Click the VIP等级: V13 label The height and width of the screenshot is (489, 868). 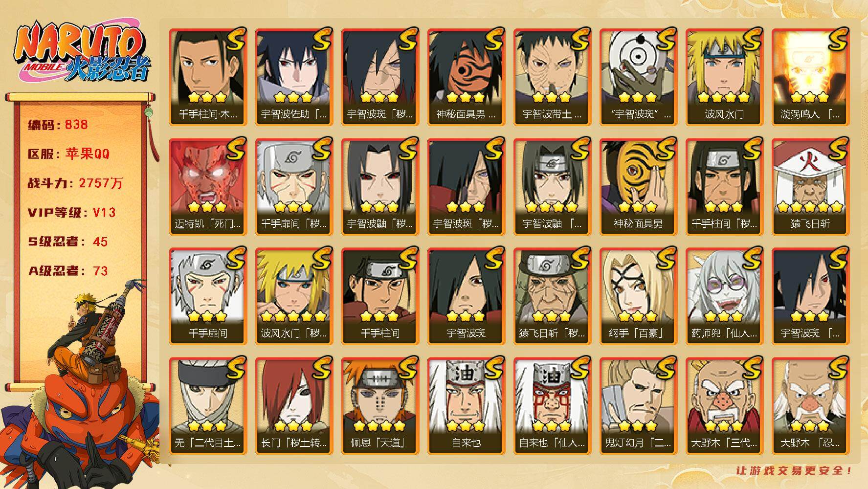(72, 213)
